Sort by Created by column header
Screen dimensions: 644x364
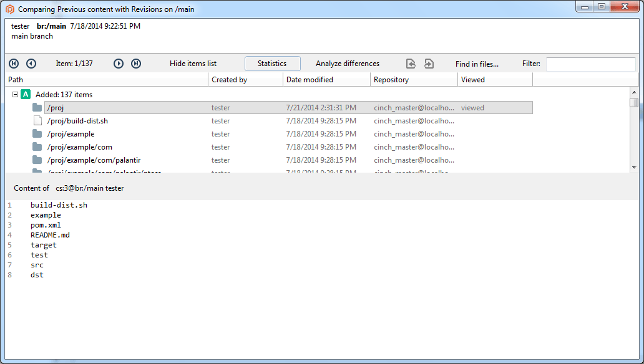pyautogui.click(x=246, y=80)
